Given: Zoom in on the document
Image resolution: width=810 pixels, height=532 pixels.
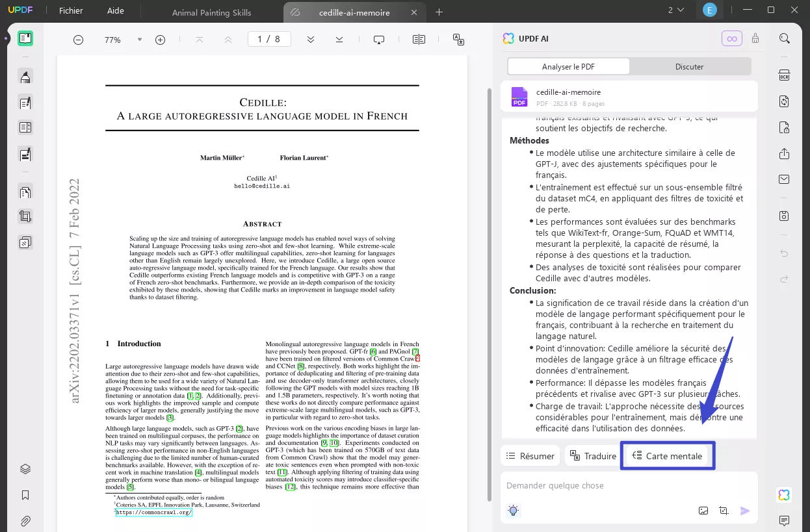Looking at the screenshot, I should click(160, 40).
